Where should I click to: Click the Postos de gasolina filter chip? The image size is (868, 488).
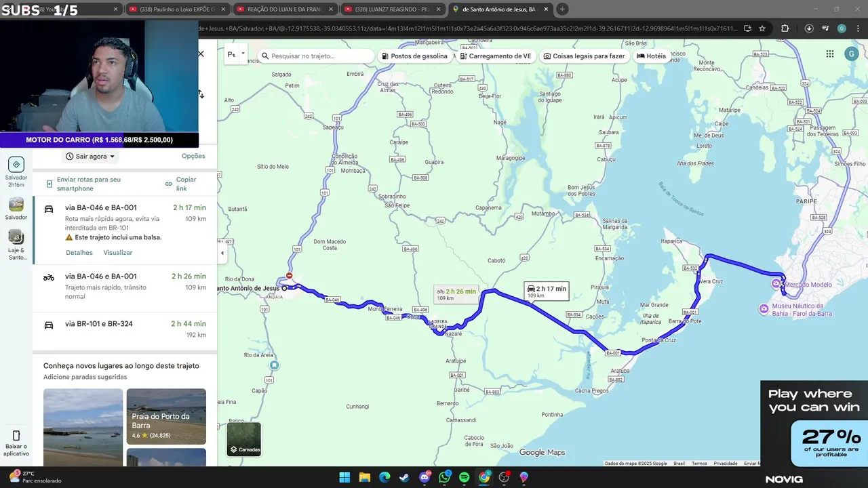coord(414,56)
